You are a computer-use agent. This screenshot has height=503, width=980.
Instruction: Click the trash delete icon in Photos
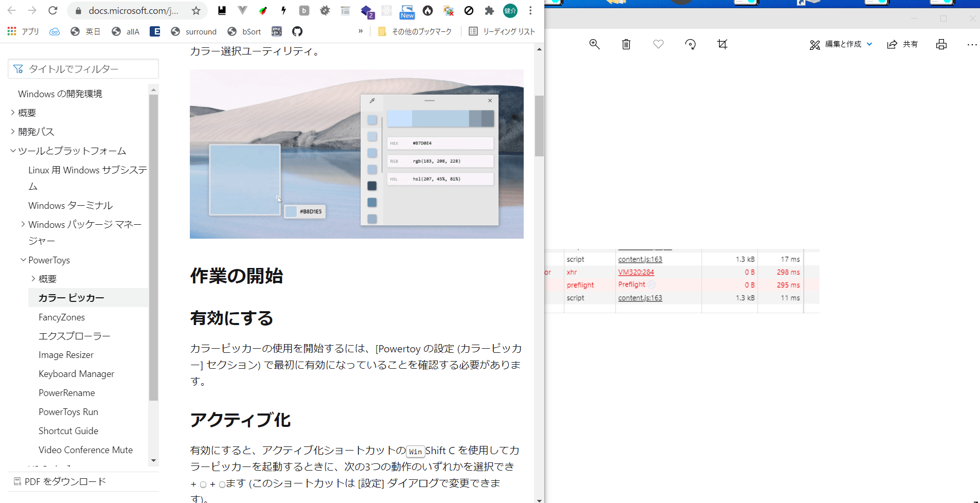(x=626, y=44)
